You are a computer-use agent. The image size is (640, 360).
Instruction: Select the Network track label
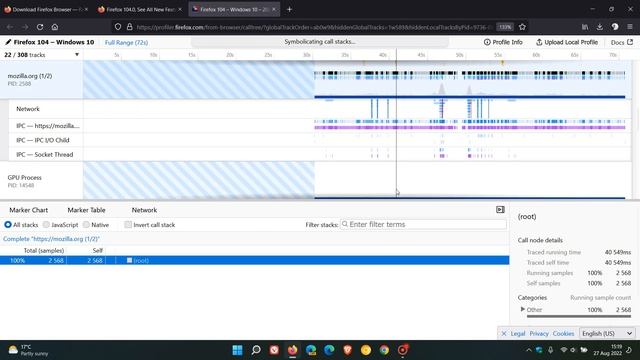point(28,109)
